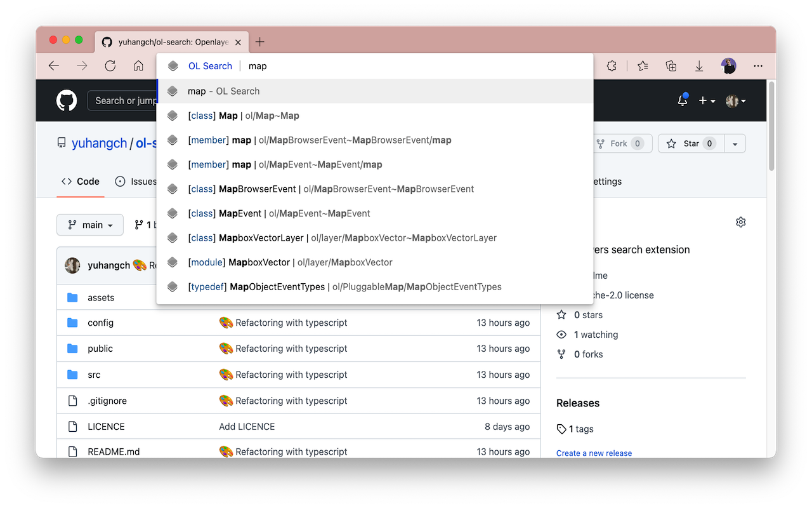This screenshot has height=508, width=812.
Task: Click the .gitignore file icon
Action: click(x=72, y=401)
